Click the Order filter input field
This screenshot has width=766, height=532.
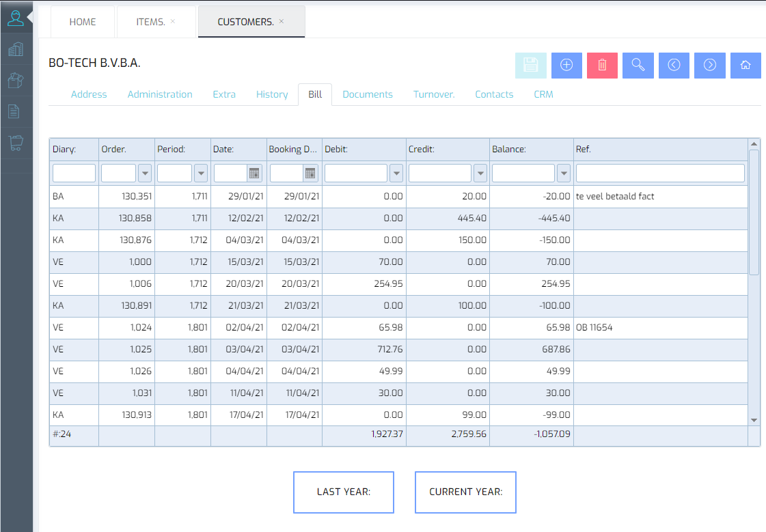[x=118, y=173]
